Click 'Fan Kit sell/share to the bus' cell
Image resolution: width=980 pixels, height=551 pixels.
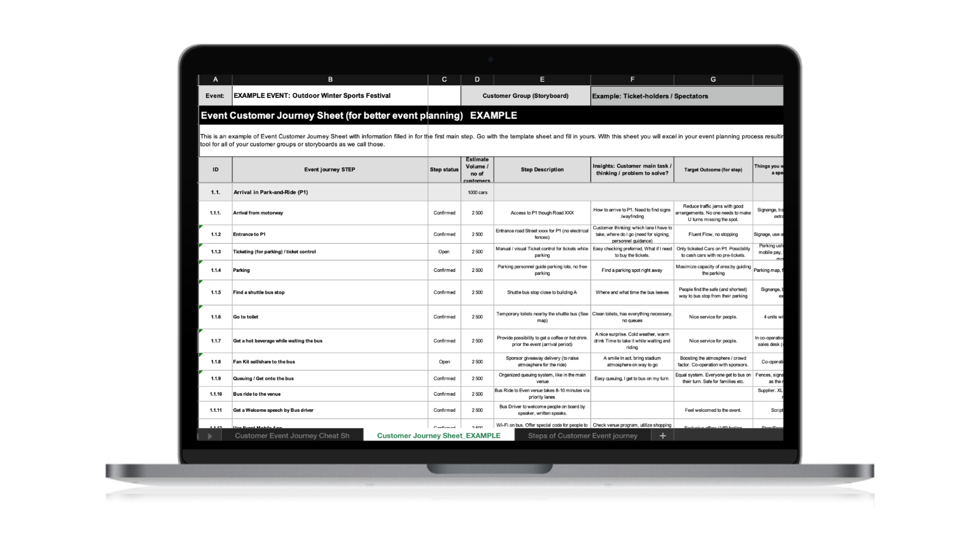[x=330, y=362]
